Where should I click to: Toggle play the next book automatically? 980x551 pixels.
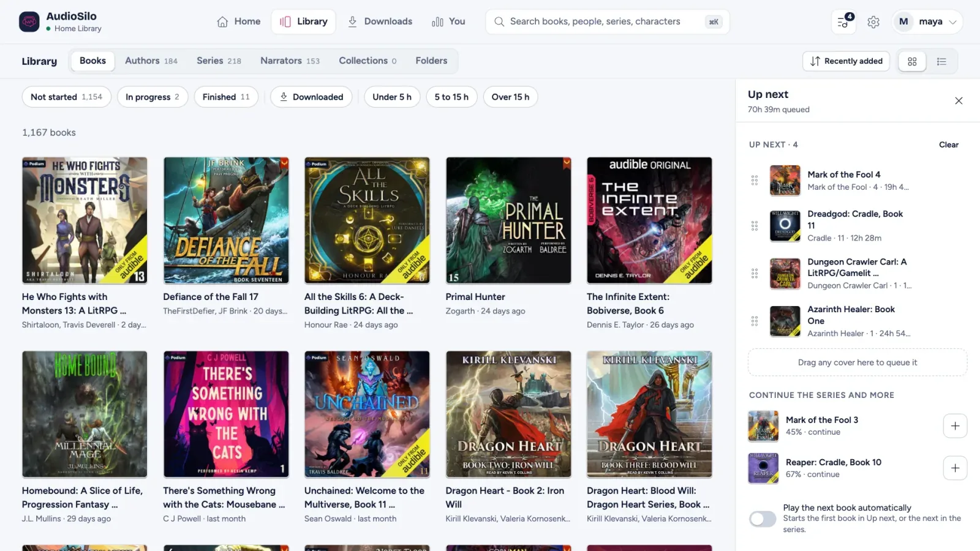tap(763, 519)
